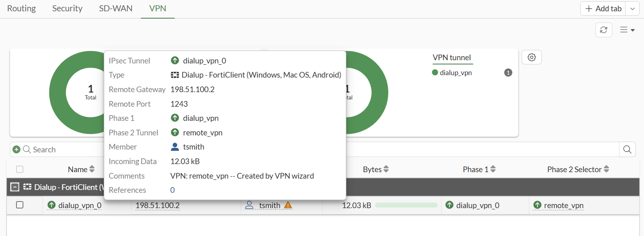Open the Security tab
Viewport: 644px width, 236px height.
pos(67,8)
